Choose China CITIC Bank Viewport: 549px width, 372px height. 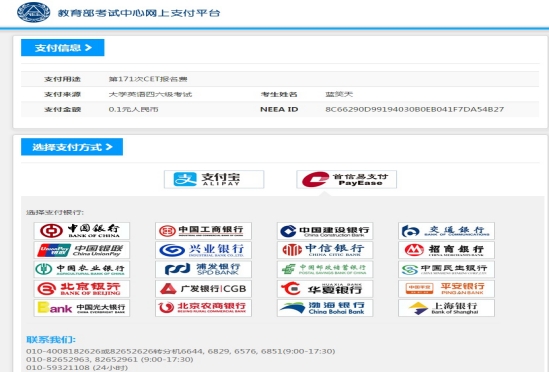325,250
